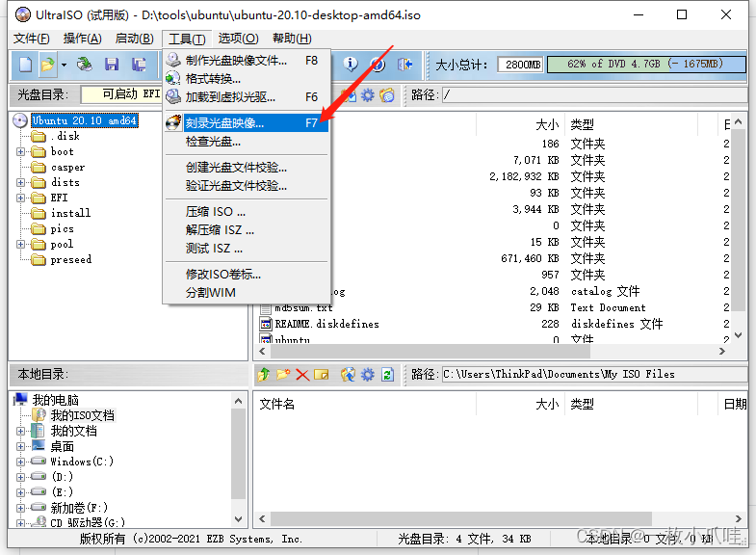Click the add files icon in local toolbar
The height and width of the screenshot is (555, 756).
click(x=348, y=374)
